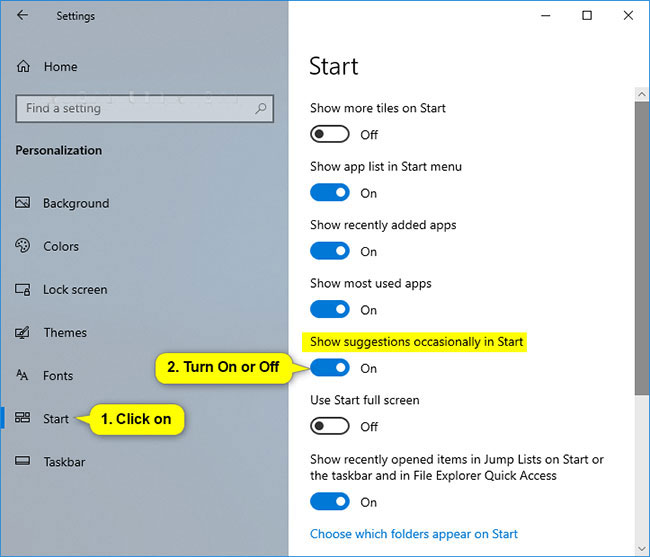Viewport: 650px width, 557px height.
Task: Open the Colors settings page
Action: [61, 246]
